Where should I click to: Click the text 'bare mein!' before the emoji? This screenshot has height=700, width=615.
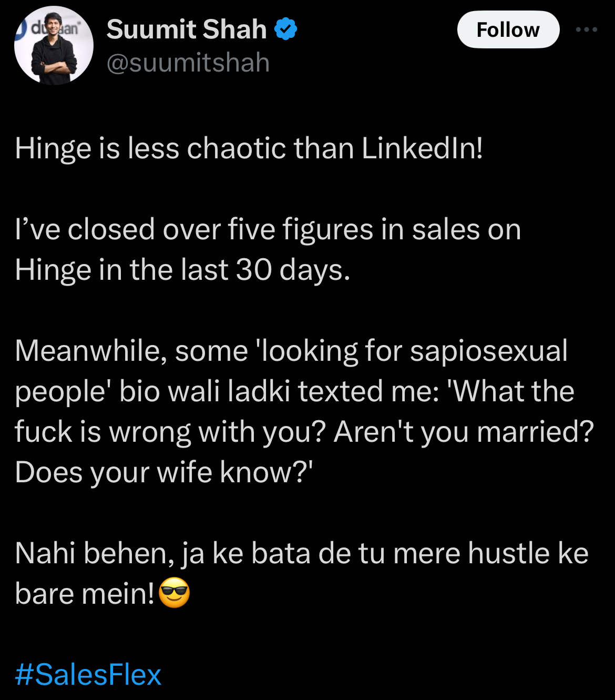pos(85,594)
